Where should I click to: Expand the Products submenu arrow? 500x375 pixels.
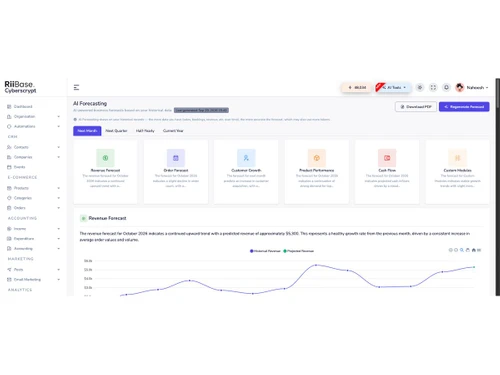[x=59, y=188]
